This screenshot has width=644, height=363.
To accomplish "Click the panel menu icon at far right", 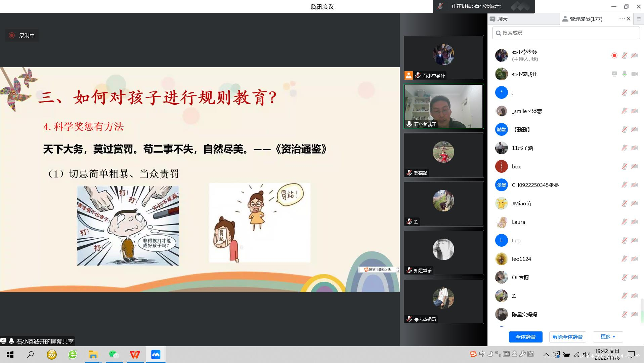I will coord(639,19).
